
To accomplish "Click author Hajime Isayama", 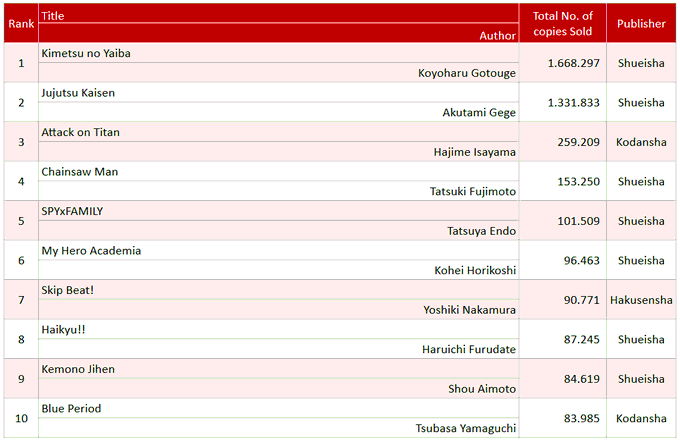I will coord(474,152).
